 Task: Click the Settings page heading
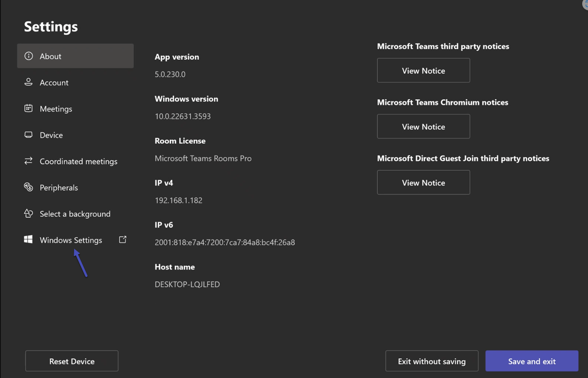tap(51, 26)
